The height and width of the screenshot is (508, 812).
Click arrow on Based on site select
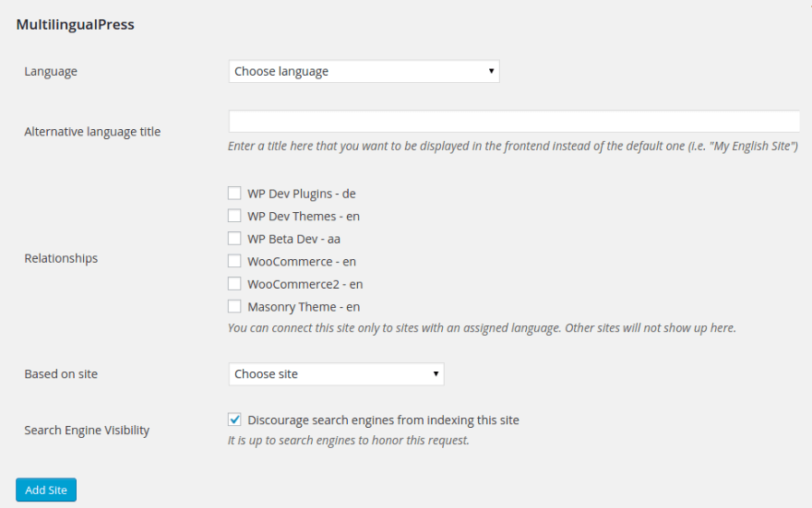tap(436, 373)
